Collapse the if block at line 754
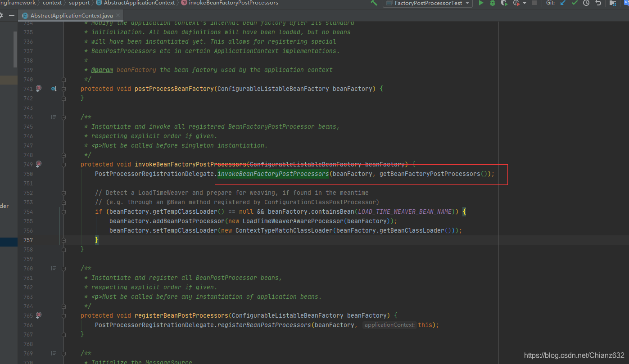Screen dimensions: 629x364 pos(63,211)
